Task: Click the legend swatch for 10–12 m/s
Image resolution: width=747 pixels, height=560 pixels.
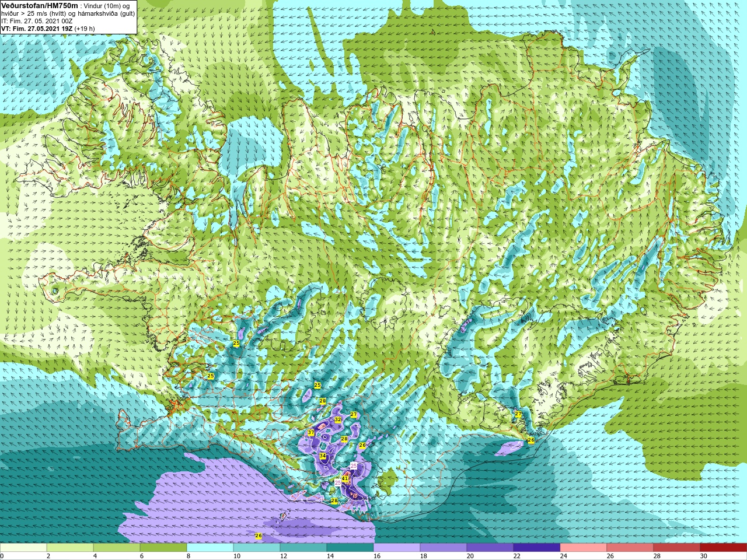Action: coord(257,547)
